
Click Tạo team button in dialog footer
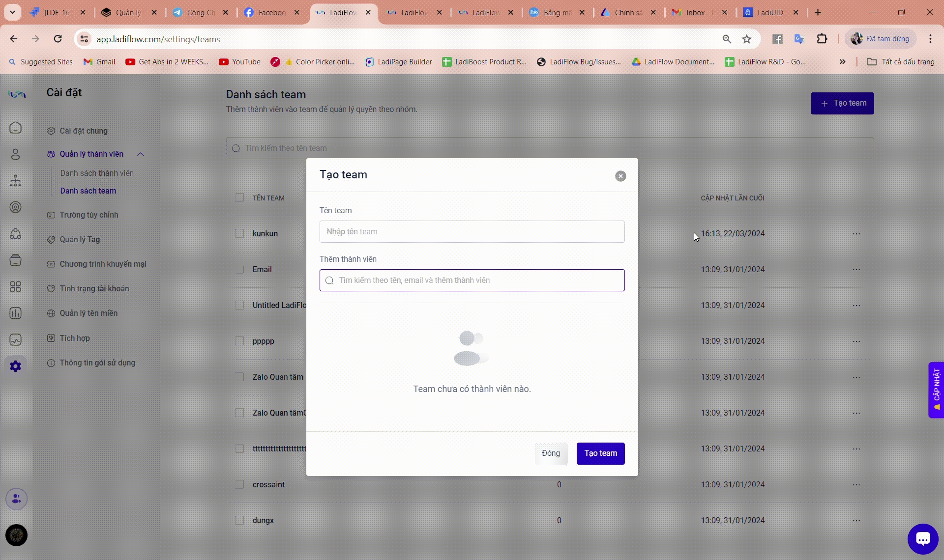[x=600, y=453]
